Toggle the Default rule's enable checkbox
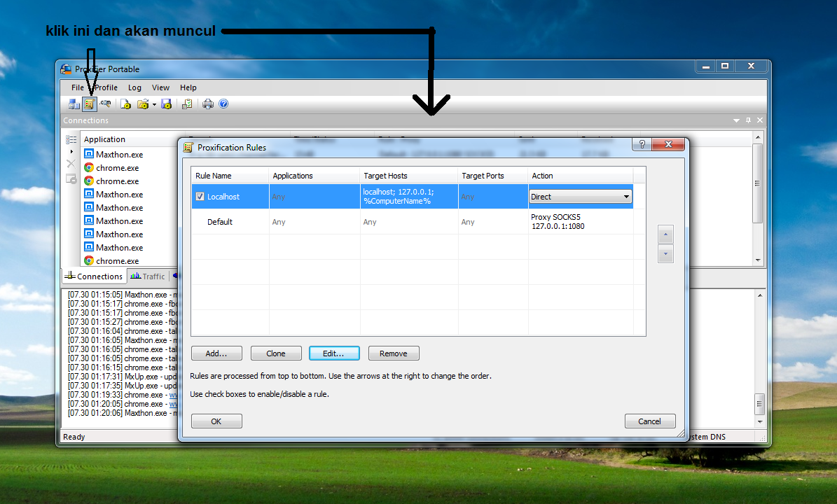Viewport: 837px width, 504px height. tap(200, 222)
